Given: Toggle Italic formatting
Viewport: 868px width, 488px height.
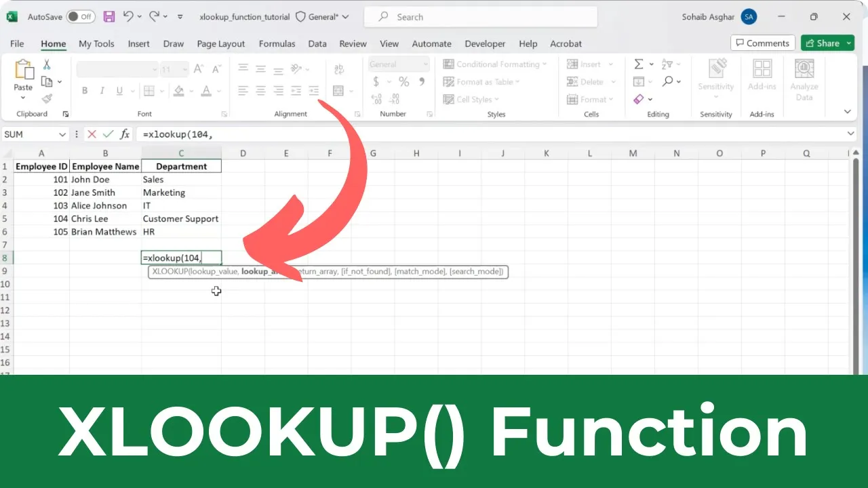Looking at the screenshot, I should pyautogui.click(x=102, y=91).
